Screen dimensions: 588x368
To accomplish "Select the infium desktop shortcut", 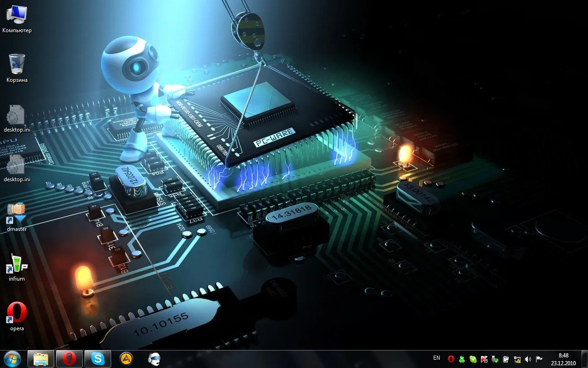I will pos(17,268).
